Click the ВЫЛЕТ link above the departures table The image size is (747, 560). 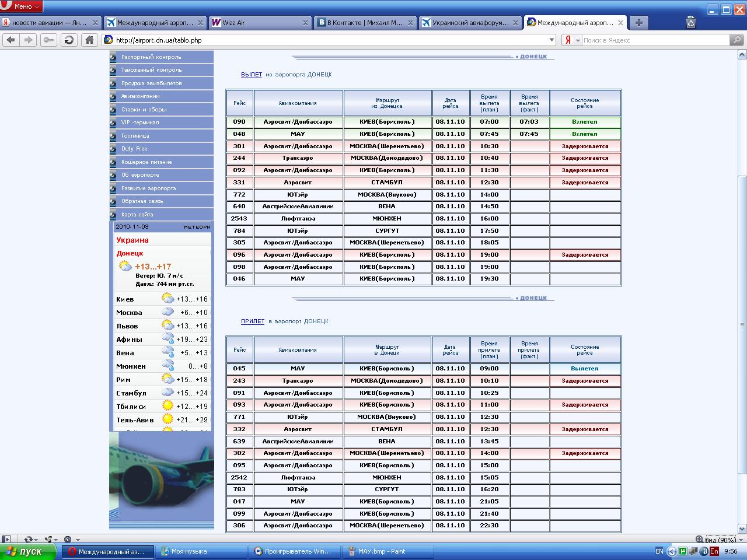coord(252,75)
